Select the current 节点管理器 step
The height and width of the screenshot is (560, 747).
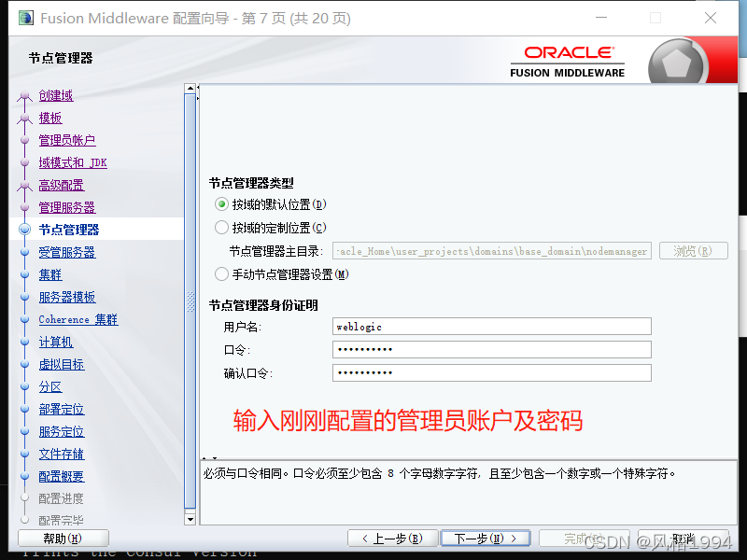69,230
